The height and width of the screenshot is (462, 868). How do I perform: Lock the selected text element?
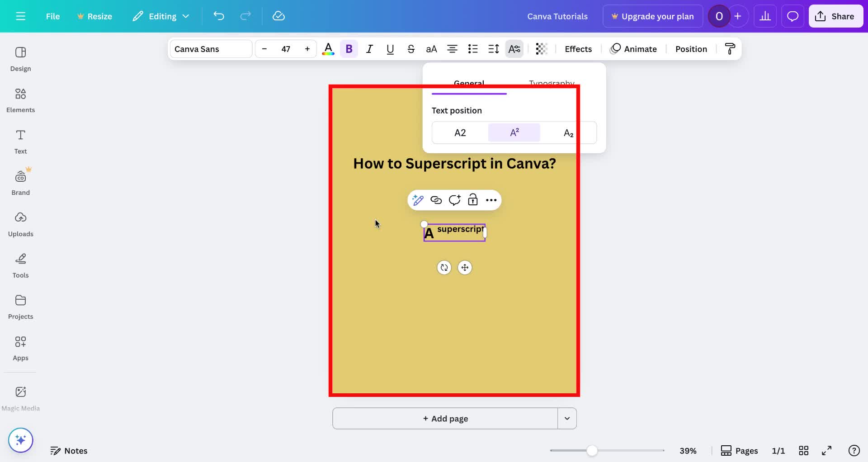473,200
